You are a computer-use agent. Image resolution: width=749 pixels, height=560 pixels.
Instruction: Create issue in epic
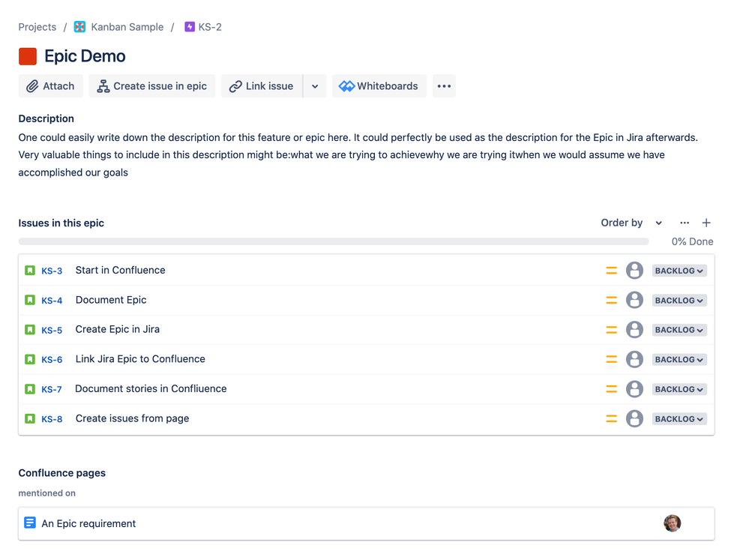(x=152, y=86)
